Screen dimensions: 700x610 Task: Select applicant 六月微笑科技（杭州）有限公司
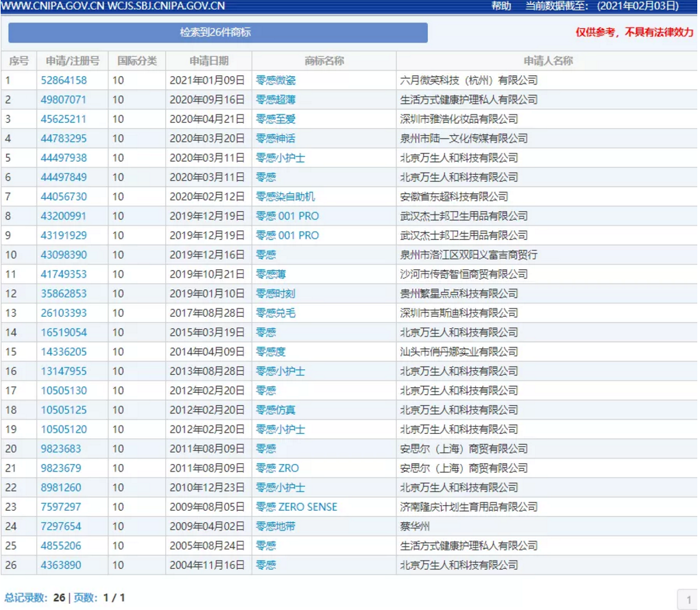point(469,80)
